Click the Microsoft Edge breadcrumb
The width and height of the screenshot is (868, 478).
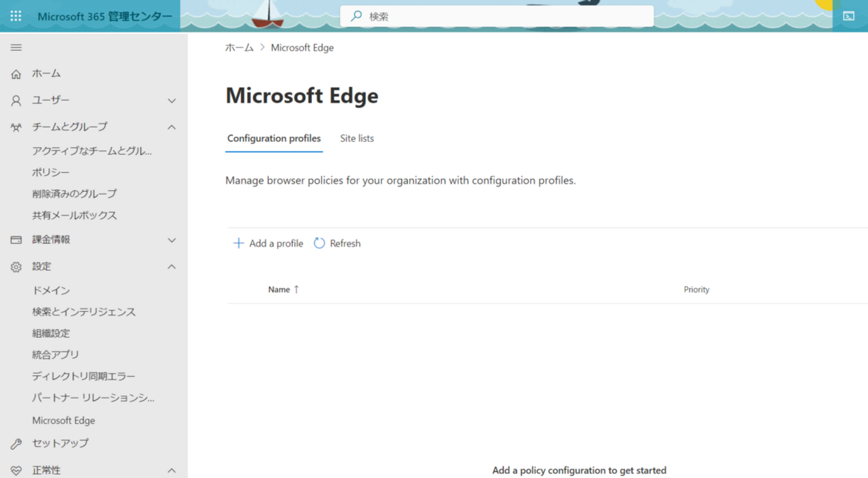coord(302,47)
